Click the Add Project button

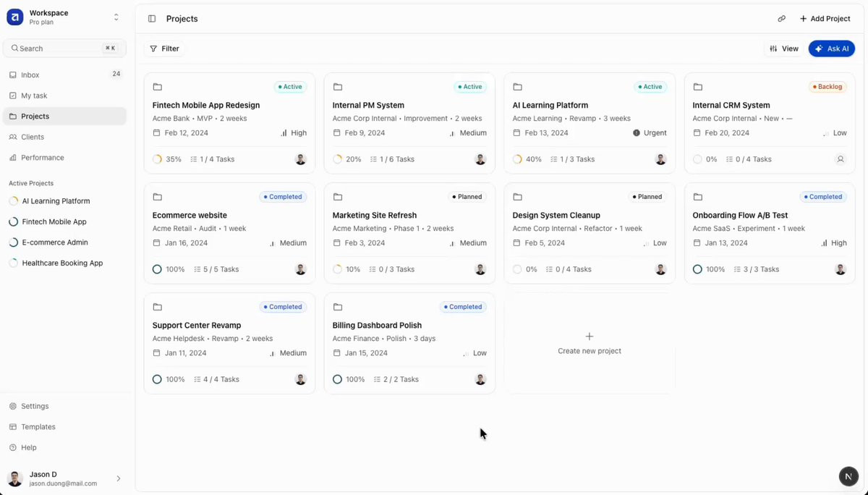(825, 19)
